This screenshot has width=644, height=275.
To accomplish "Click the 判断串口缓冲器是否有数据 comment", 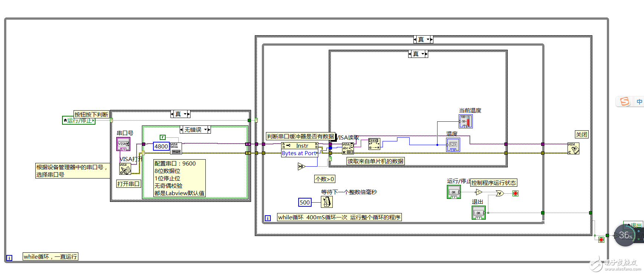I will tap(301, 136).
